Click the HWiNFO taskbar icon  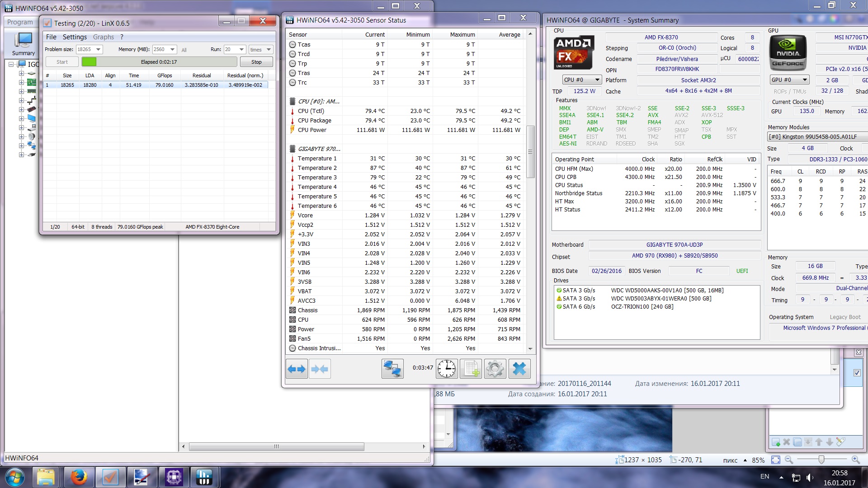point(204,477)
